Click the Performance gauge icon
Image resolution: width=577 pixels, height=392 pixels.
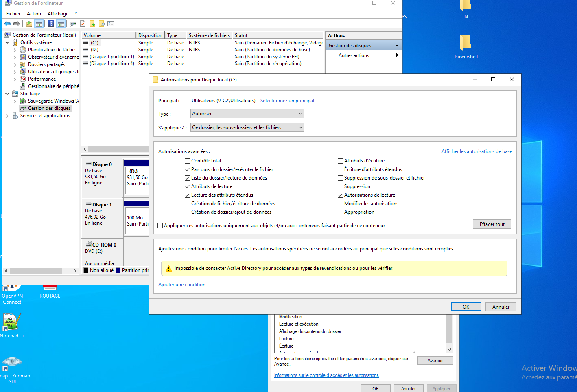pos(23,79)
